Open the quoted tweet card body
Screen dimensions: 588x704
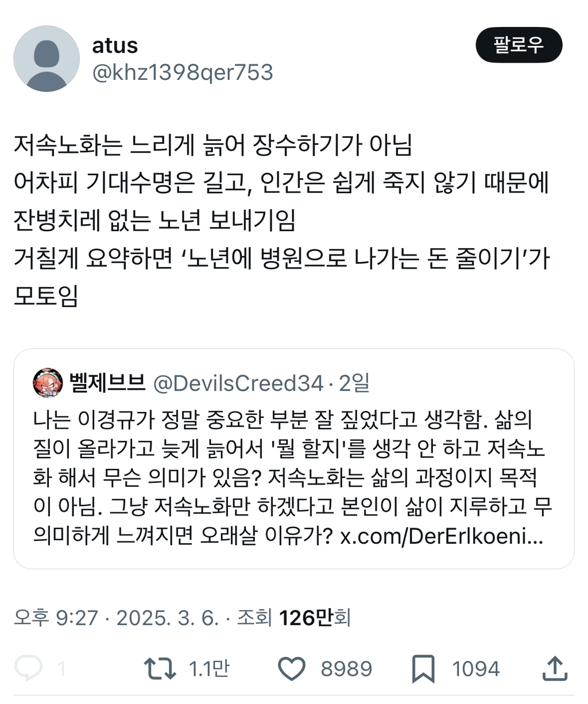[x=294, y=459]
